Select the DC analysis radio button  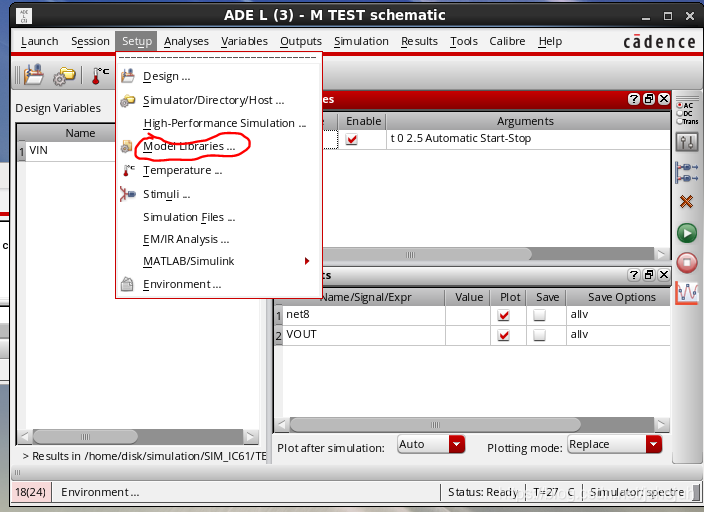[x=680, y=113]
